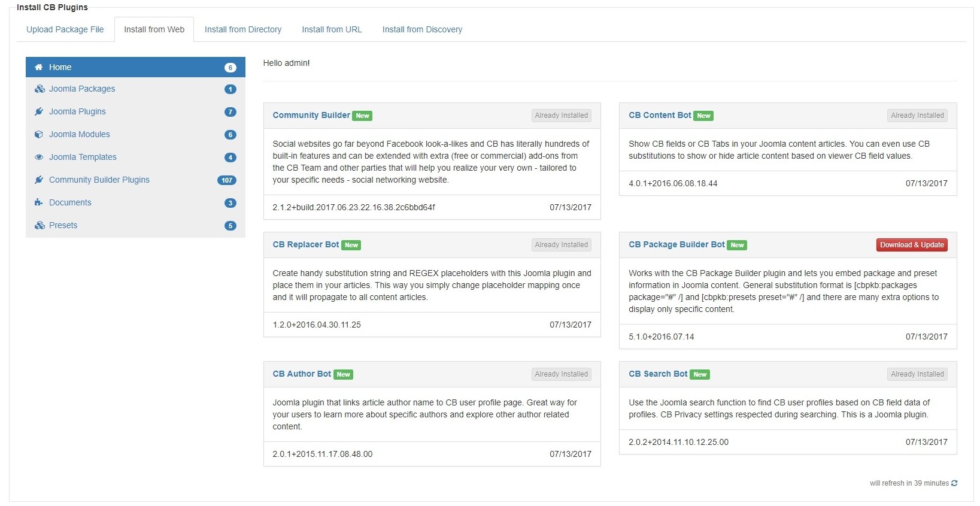Switch to Install from Discovery tab
Screen dimensions: 980x506
pos(422,29)
